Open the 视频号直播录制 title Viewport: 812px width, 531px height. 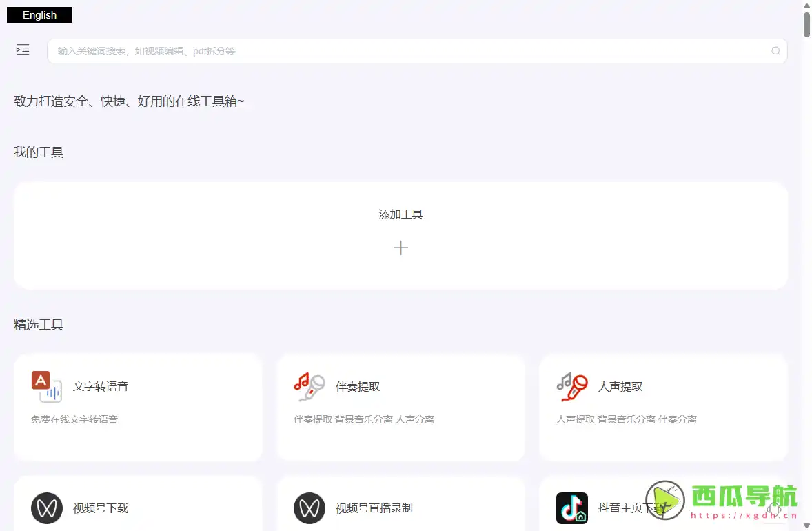(x=374, y=508)
